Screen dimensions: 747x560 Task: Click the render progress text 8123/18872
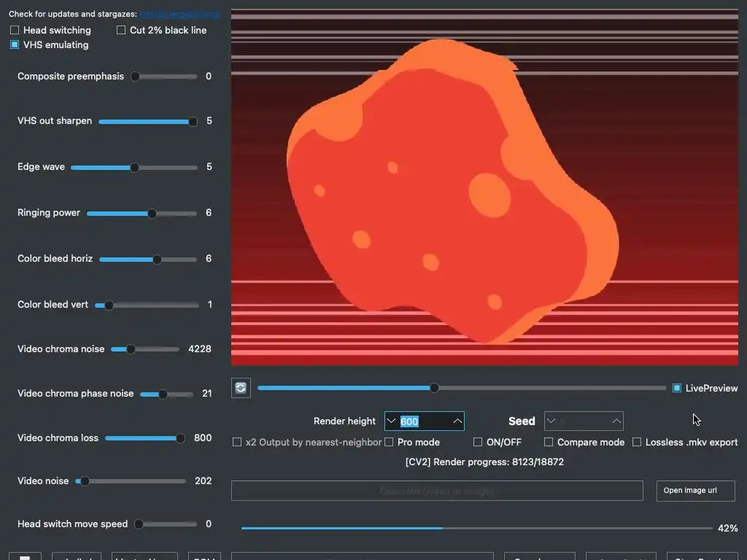pyautogui.click(x=538, y=462)
